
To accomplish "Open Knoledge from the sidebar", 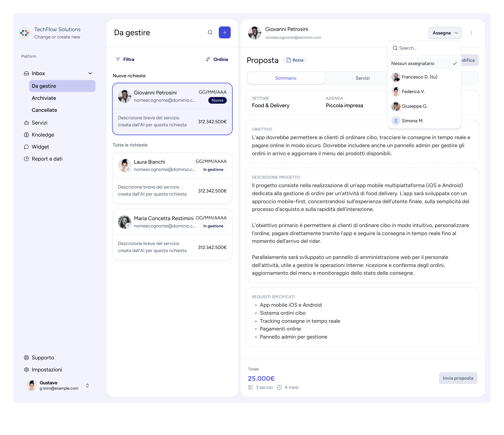I will pos(43,135).
